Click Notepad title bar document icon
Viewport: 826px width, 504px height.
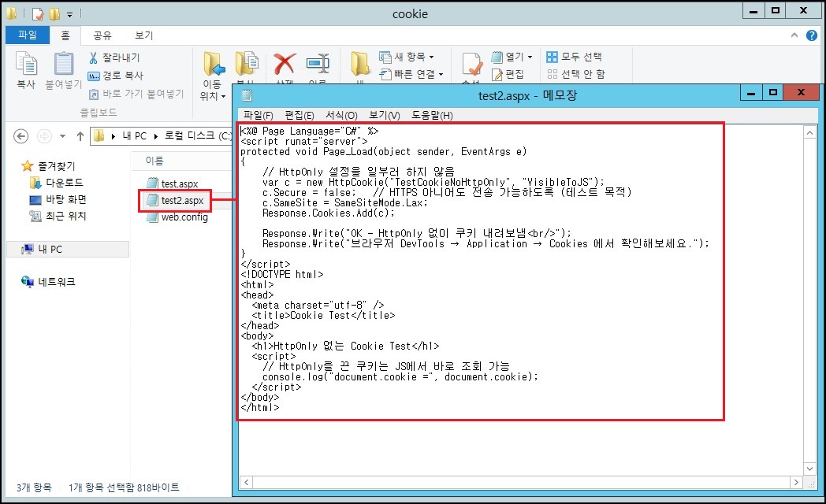click(x=247, y=95)
